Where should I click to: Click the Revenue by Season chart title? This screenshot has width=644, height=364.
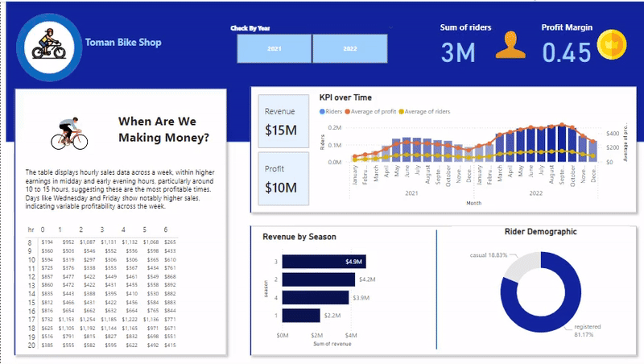point(299,237)
